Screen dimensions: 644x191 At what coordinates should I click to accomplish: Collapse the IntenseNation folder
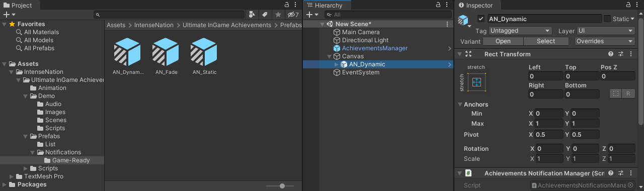[x=12, y=72]
